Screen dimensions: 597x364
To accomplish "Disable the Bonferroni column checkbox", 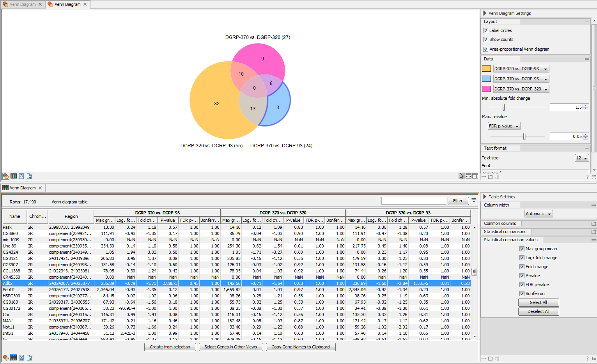I will tap(522, 293).
